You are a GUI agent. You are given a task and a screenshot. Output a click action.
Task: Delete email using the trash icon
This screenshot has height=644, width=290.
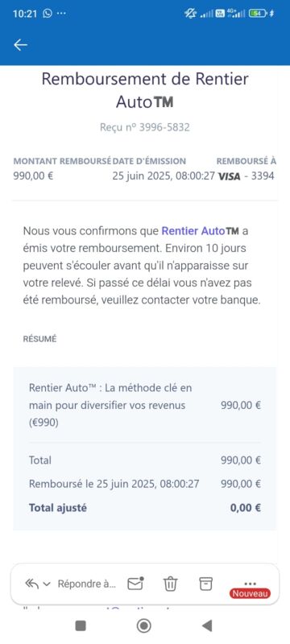click(170, 583)
